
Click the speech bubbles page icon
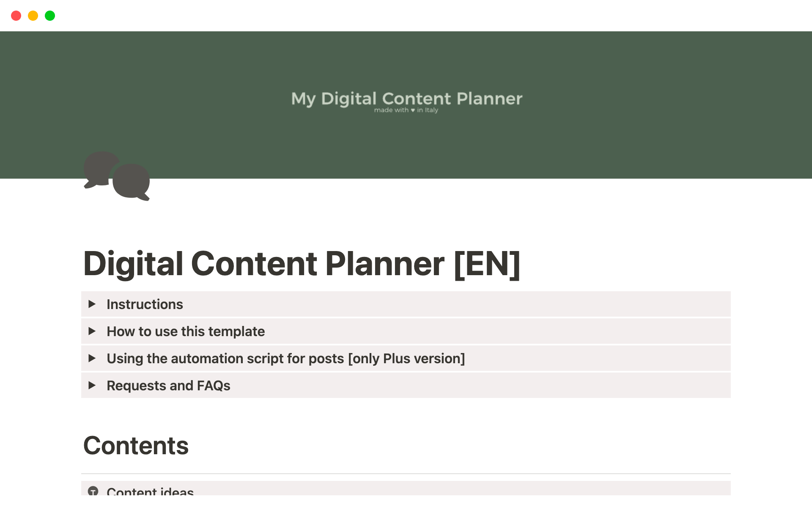[117, 176]
